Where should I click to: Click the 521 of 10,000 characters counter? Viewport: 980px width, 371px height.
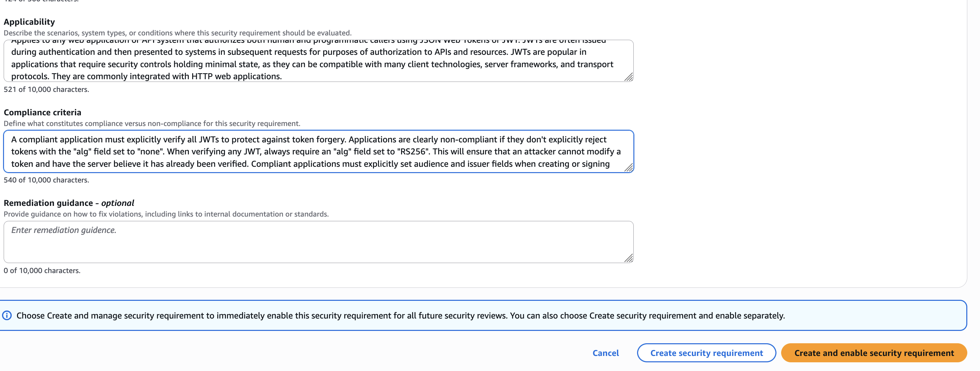[46, 90]
